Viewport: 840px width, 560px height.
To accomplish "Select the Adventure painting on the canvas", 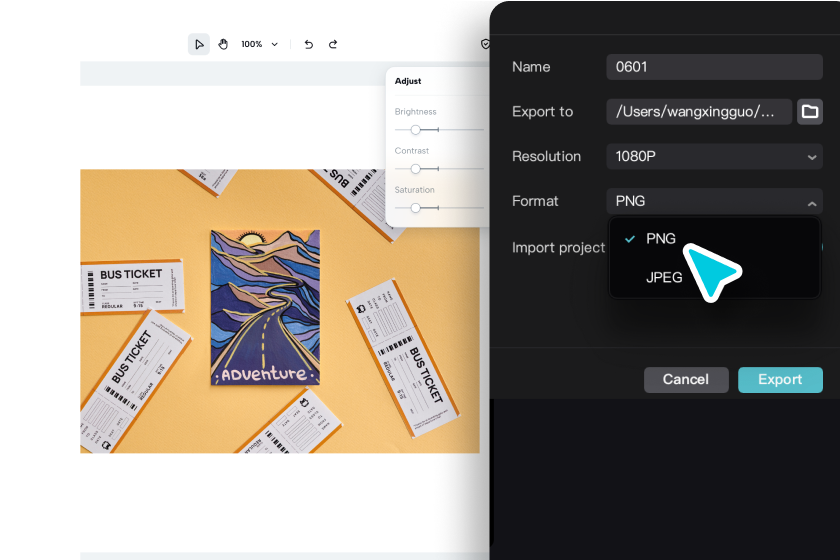I will pos(265,308).
